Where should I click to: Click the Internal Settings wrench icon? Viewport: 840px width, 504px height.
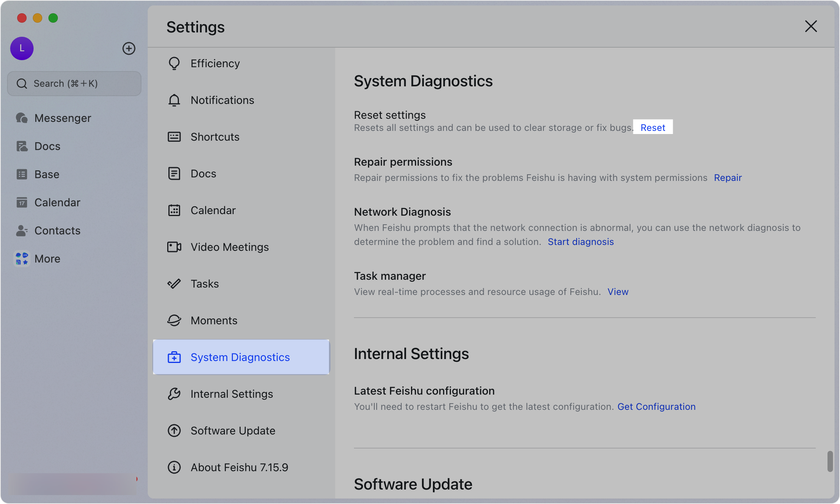174,394
